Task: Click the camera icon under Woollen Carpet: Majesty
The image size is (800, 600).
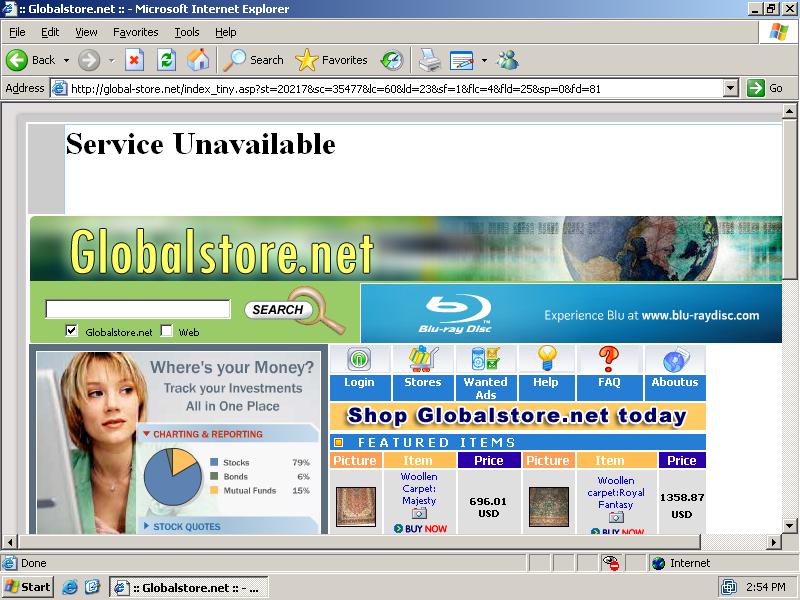Action: click(x=419, y=514)
